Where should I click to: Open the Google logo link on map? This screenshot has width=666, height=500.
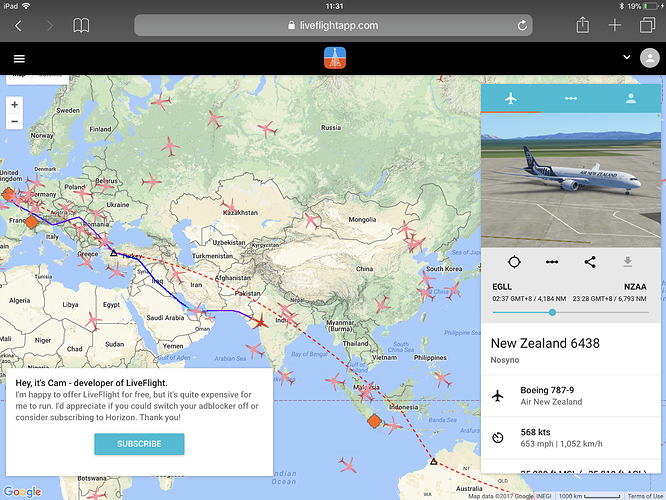pyautogui.click(x=22, y=492)
